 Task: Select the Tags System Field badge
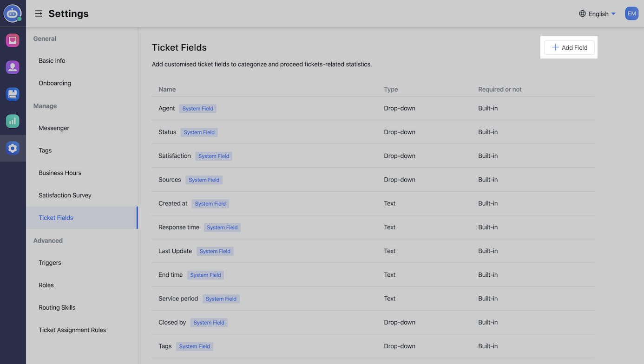point(195,346)
